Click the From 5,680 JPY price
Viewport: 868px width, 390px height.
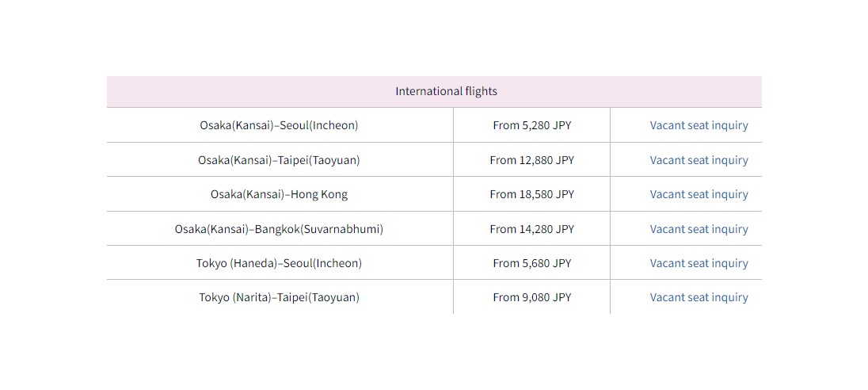coord(532,263)
